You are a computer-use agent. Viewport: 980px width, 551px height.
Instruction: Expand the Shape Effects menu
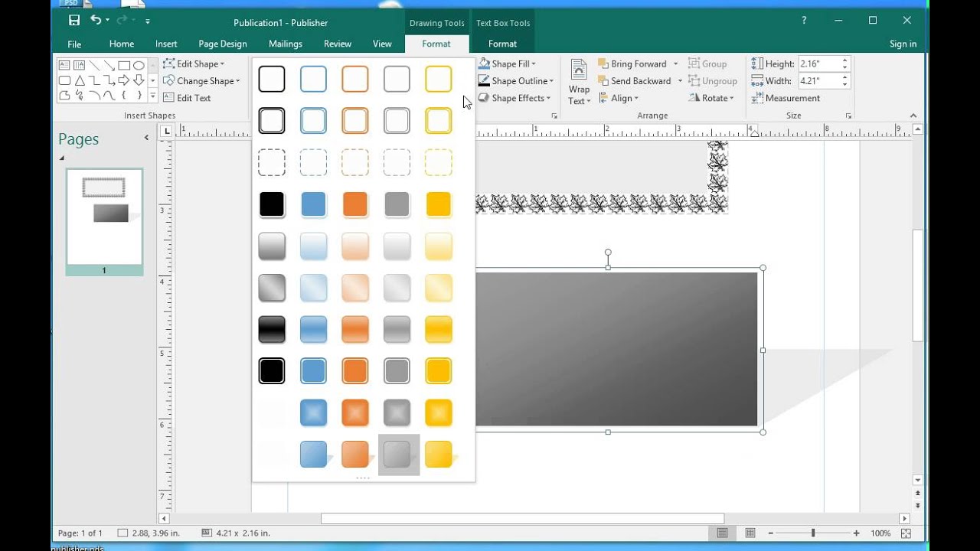click(514, 98)
